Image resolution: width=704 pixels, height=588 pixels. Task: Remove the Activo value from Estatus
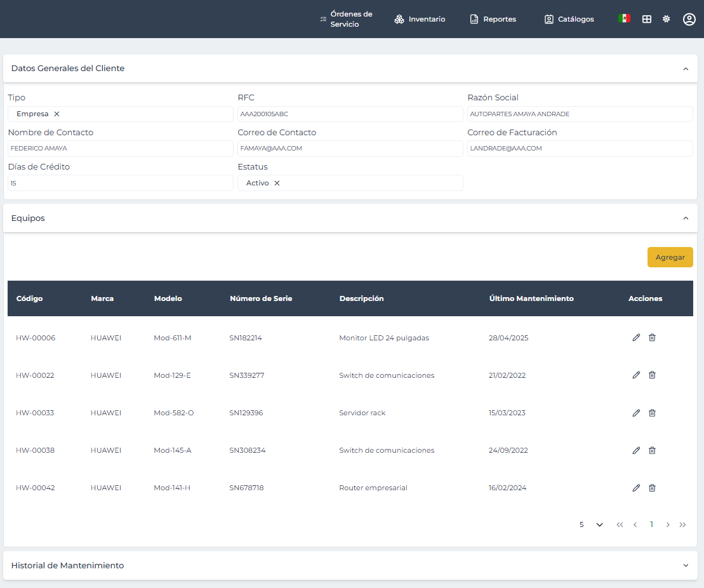277,183
